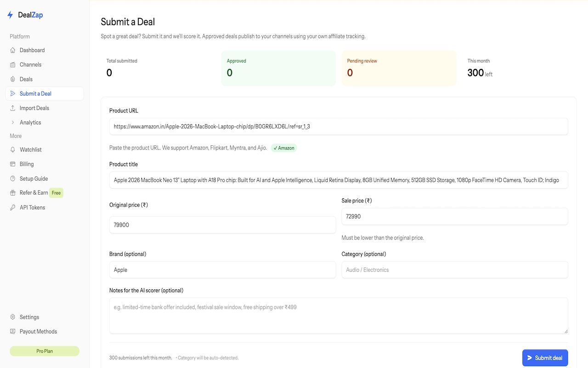Click the Amazon detected badge
The width and height of the screenshot is (588, 368).
[x=284, y=148]
